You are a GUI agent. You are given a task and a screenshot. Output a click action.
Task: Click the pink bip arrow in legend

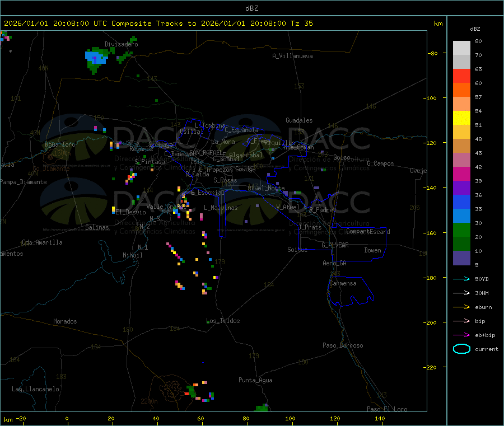click(461, 321)
